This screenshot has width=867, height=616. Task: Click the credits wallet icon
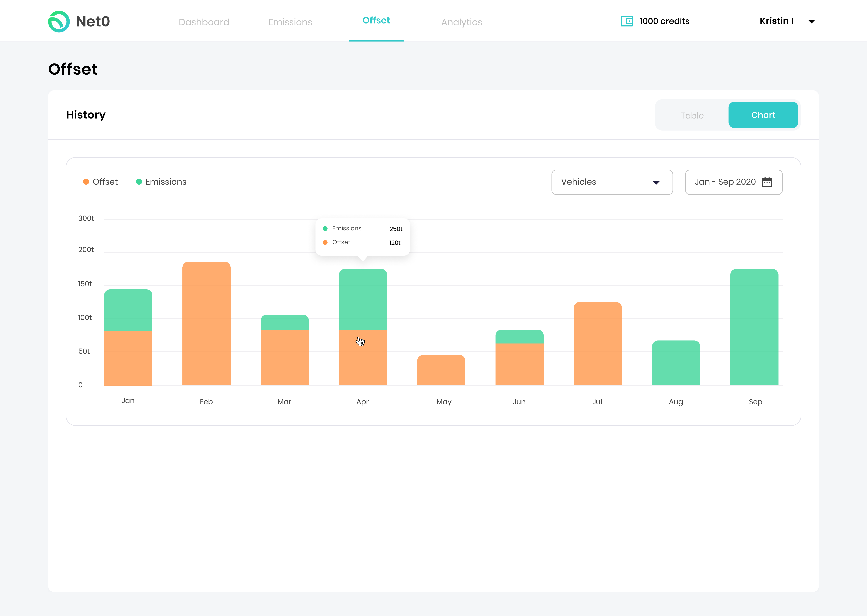(626, 21)
